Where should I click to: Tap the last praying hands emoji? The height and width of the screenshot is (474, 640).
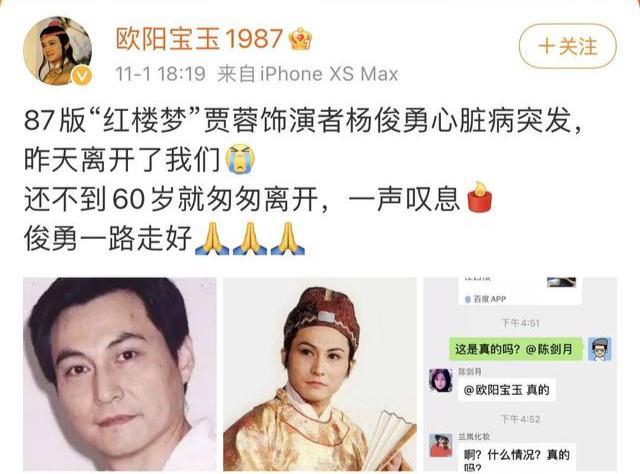[287, 238]
